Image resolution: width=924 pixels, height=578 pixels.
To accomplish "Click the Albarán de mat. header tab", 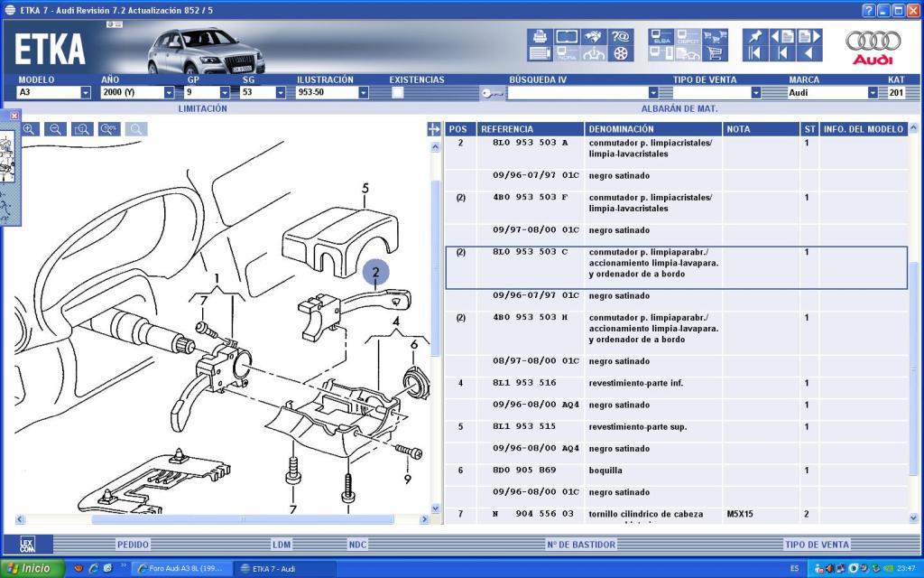I will (679, 108).
